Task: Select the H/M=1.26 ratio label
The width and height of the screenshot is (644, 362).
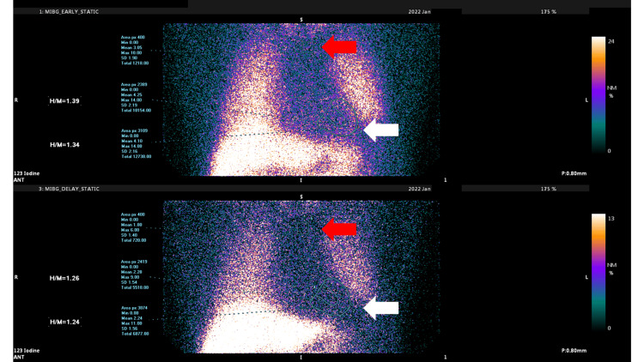Action: [x=64, y=278]
